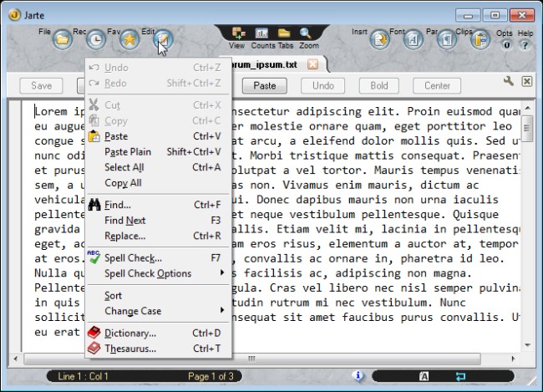Open the Clips clipboard icon
543x392 pixels.
[x=480, y=39]
